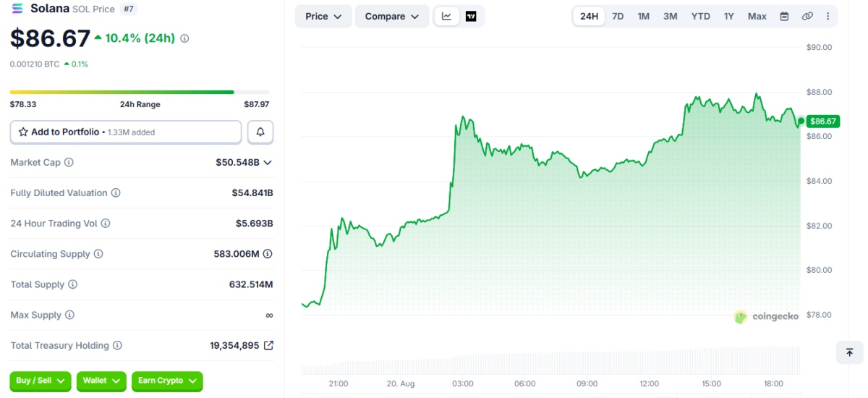Image resolution: width=868 pixels, height=398 pixels.
Task: Click info icon beside 583.006M value
Action: [268, 254]
